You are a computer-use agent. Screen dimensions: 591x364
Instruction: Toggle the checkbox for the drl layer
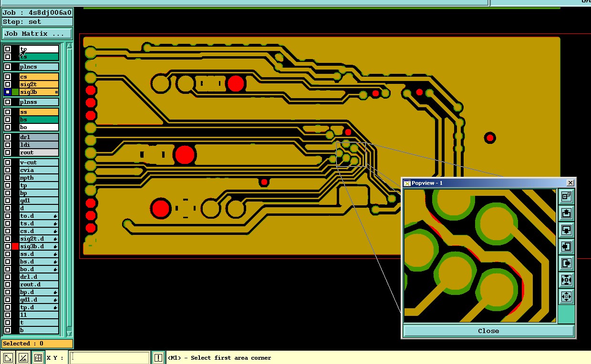point(8,137)
